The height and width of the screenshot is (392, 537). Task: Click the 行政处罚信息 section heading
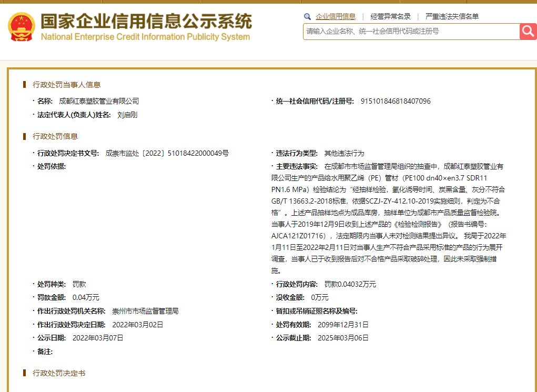[55, 136]
